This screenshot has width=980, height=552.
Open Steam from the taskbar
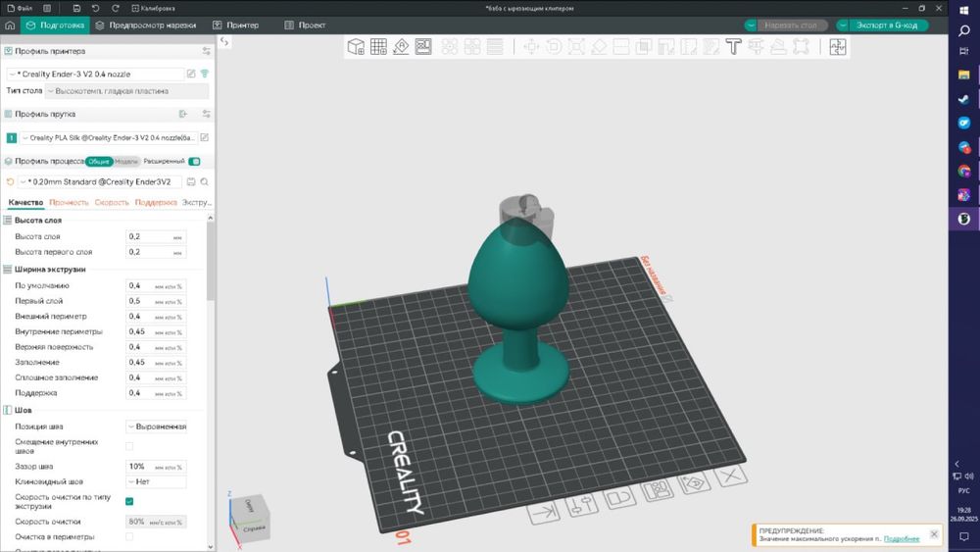(963, 99)
